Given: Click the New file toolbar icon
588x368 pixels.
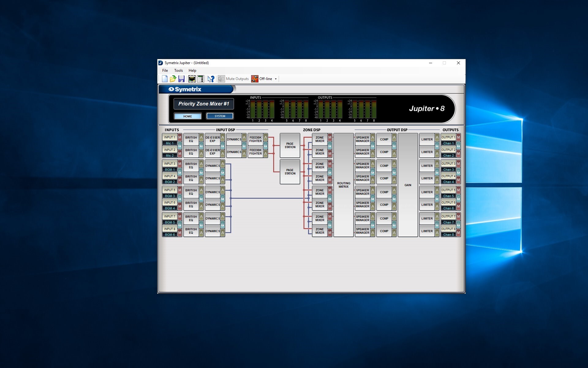Looking at the screenshot, I should pos(165,79).
